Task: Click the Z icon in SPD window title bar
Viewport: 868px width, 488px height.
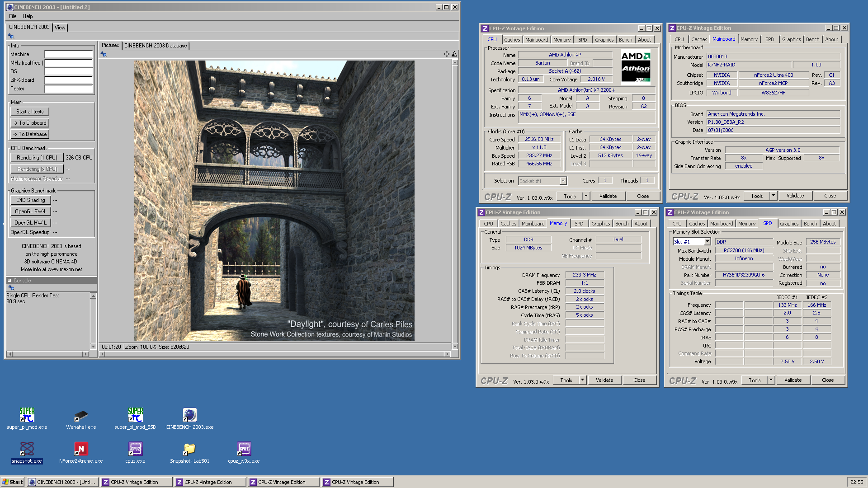Action: [x=670, y=212]
